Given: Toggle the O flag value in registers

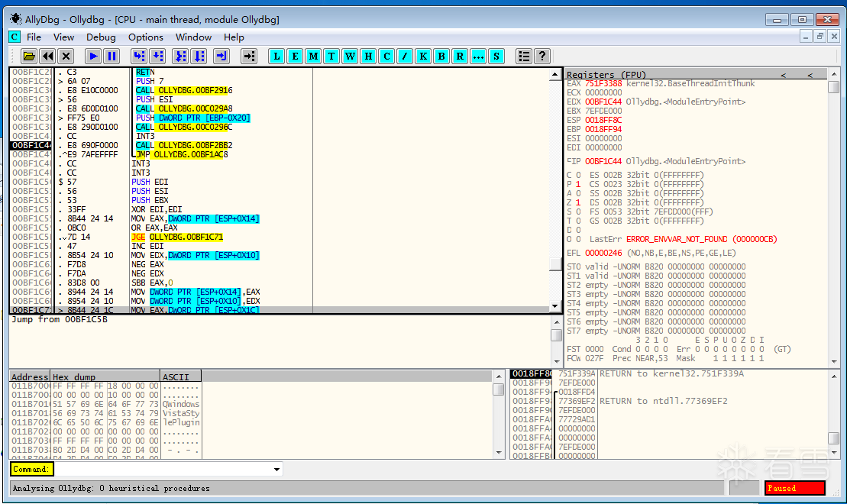Looking at the screenshot, I should click(578, 239).
